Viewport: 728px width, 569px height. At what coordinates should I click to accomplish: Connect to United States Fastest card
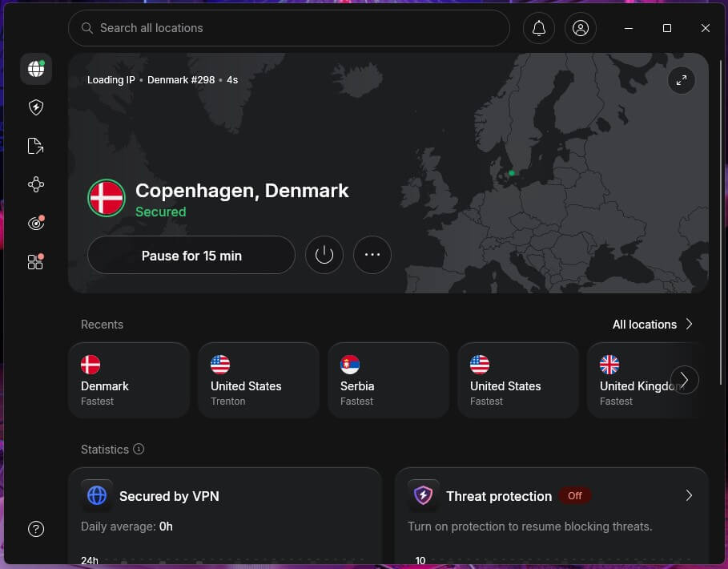(x=518, y=380)
